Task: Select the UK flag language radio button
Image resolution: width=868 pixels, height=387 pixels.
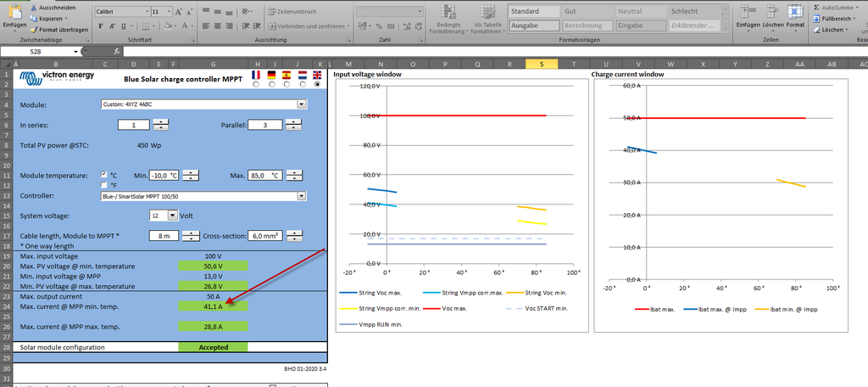Action: pos(317,85)
